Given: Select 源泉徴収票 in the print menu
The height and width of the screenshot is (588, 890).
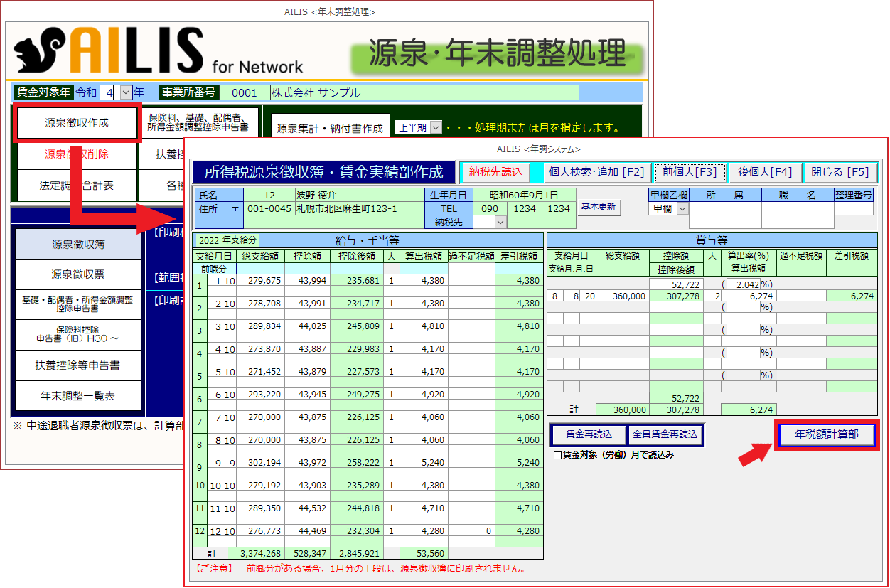Looking at the screenshot, I should click(78, 274).
